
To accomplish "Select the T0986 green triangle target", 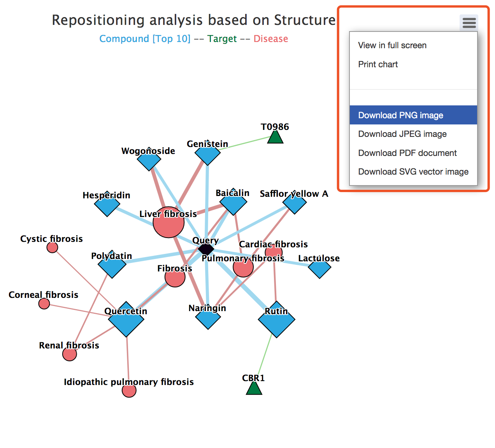I will click(x=275, y=137).
